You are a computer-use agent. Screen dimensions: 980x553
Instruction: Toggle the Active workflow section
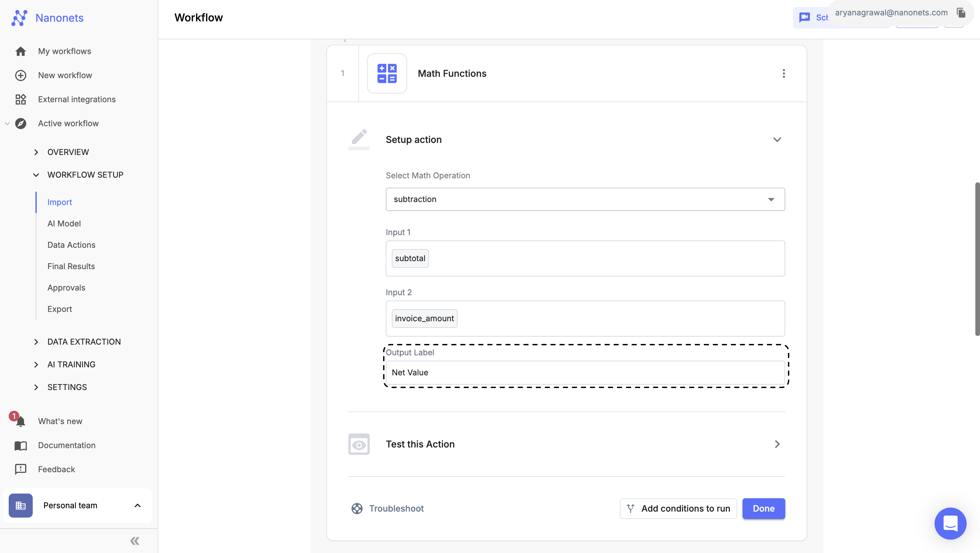7,124
